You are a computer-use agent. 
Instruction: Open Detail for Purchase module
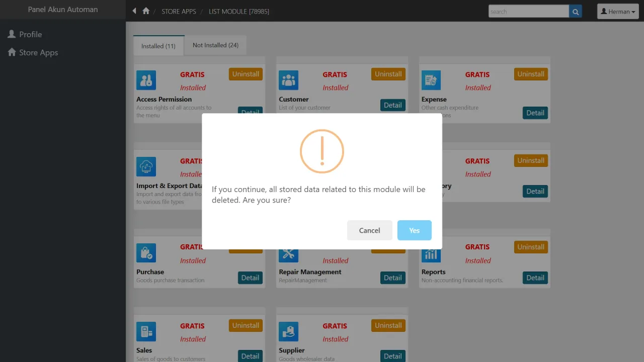click(x=250, y=278)
